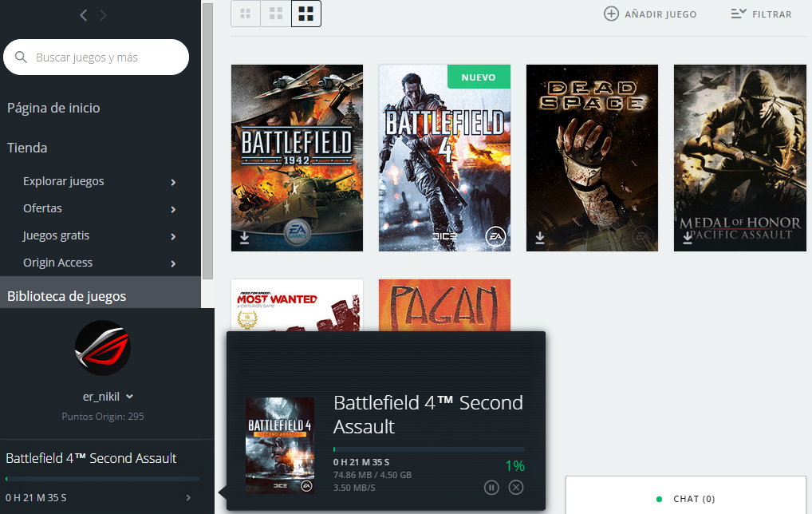Click the search magnifier icon
The image size is (812, 514).
pos(21,57)
